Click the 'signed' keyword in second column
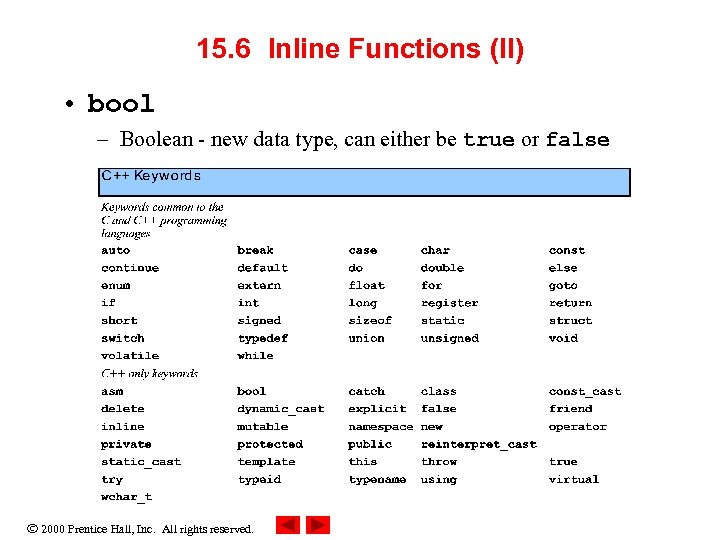The image size is (720, 540). click(x=259, y=321)
